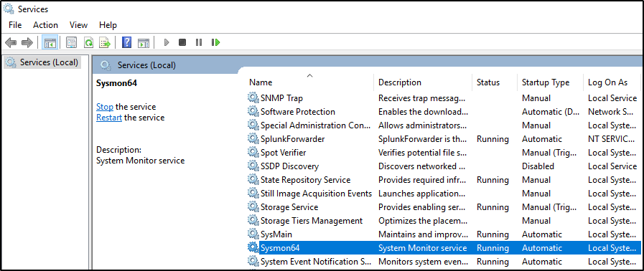Click the gear icon for SplunkForwarder

pos(253,139)
